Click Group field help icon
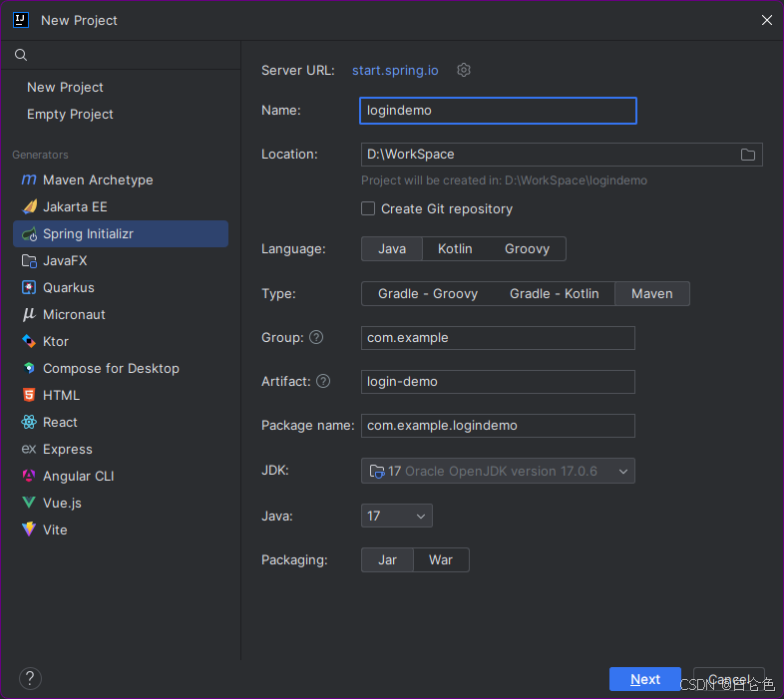 [316, 337]
